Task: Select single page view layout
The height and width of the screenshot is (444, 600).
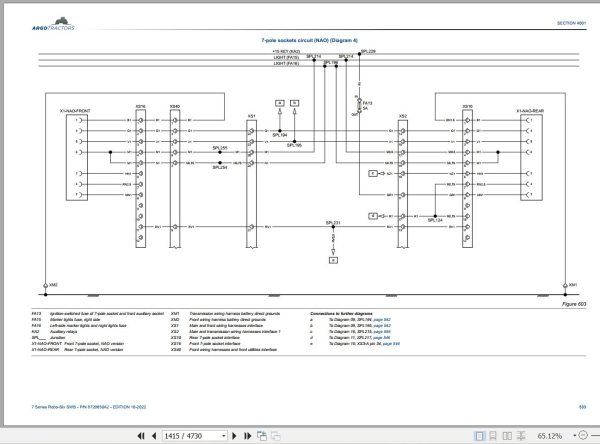Action: coord(479,436)
